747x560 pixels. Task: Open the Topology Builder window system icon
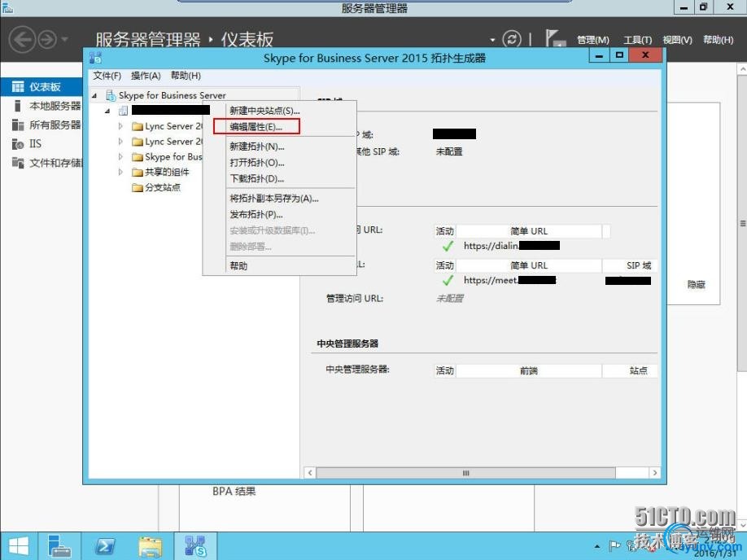pyautogui.click(x=95, y=58)
